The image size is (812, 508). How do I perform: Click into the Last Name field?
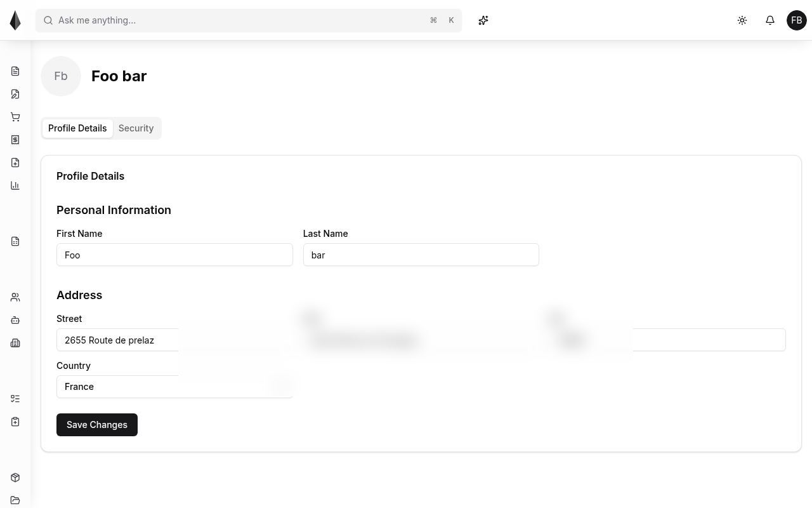tap(421, 255)
